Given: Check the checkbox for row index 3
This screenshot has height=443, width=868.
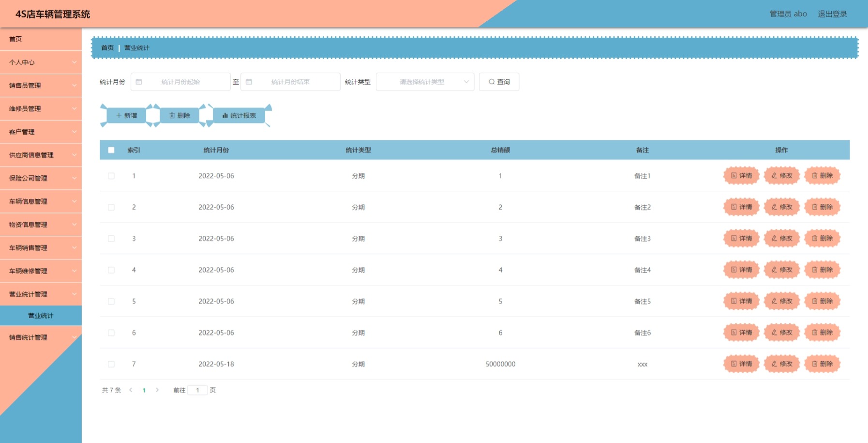Looking at the screenshot, I should click(111, 239).
